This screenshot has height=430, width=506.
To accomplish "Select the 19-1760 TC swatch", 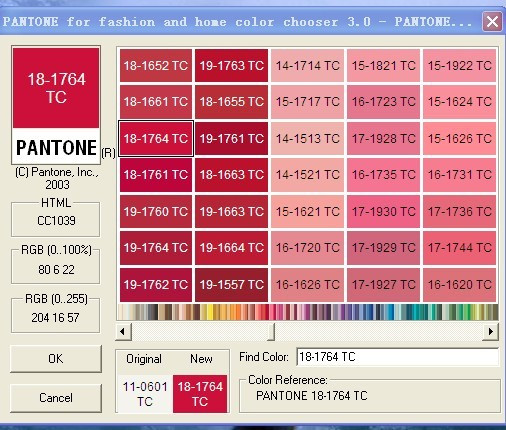I will 156,211.
